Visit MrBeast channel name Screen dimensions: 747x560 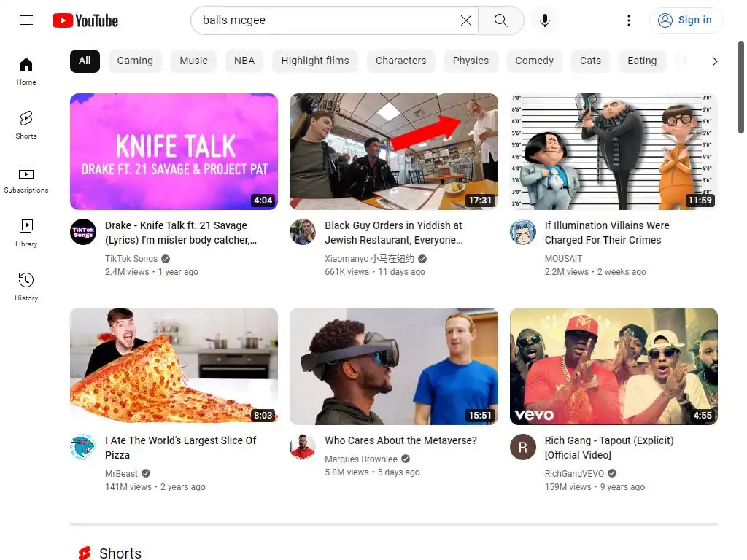(121, 473)
